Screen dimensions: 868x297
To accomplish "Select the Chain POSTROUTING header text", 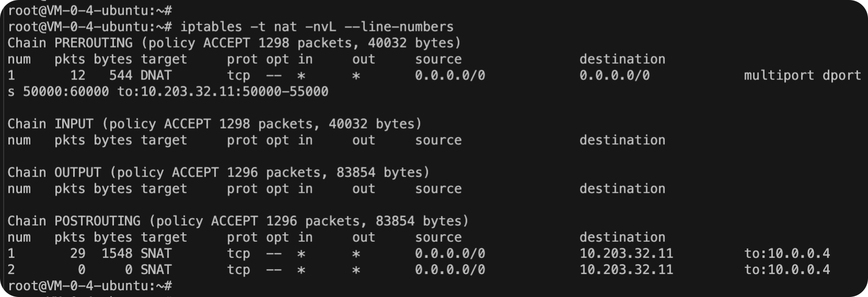I will coord(73,221).
